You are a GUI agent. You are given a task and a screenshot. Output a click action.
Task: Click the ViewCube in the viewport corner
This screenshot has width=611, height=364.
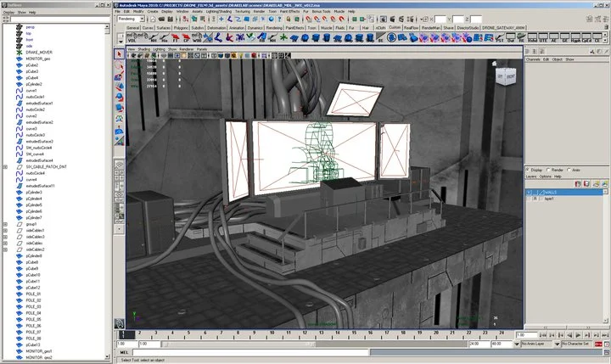coord(506,76)
